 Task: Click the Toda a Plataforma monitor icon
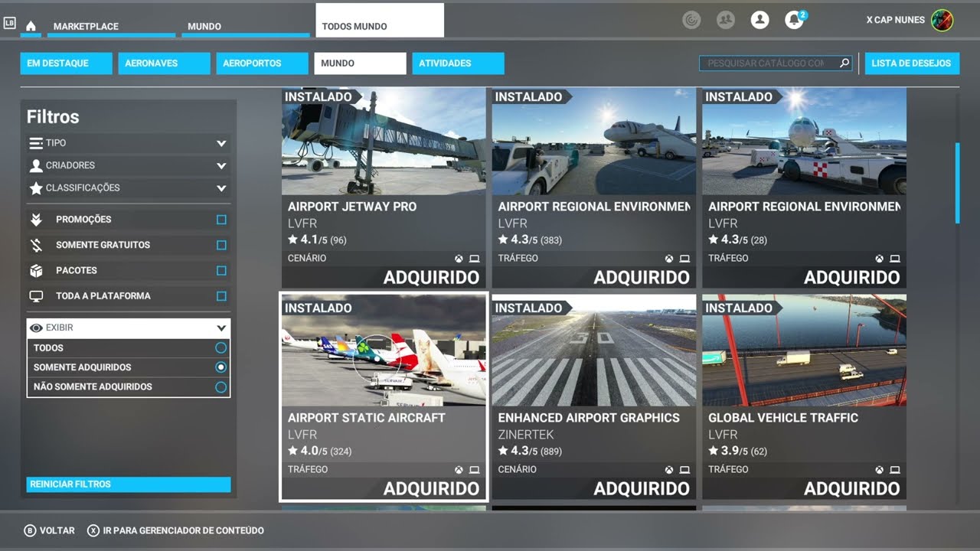36,296
